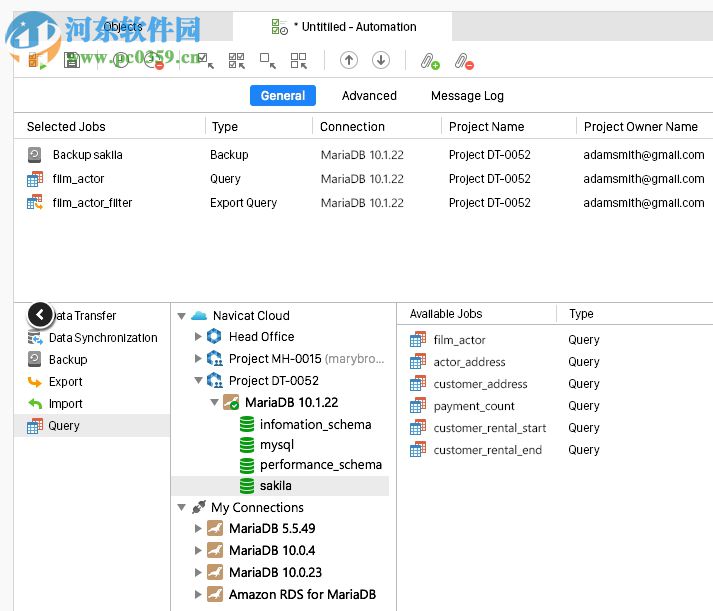The height and width of the screenshot is (611, 713).
Task: Expand the Project MH-0015 node
Action: [x=198, y=358]
